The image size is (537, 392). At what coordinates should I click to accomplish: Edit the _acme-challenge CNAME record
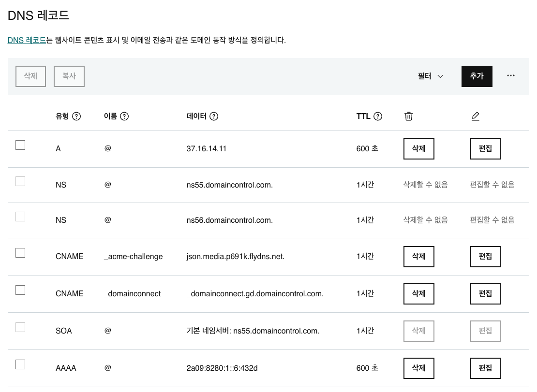(485, 257)
